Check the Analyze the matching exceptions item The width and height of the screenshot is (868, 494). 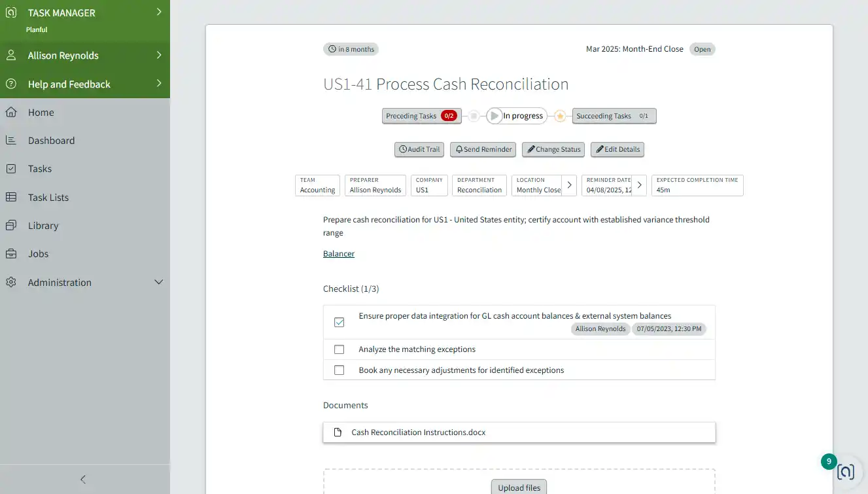(x=339, y=349)
